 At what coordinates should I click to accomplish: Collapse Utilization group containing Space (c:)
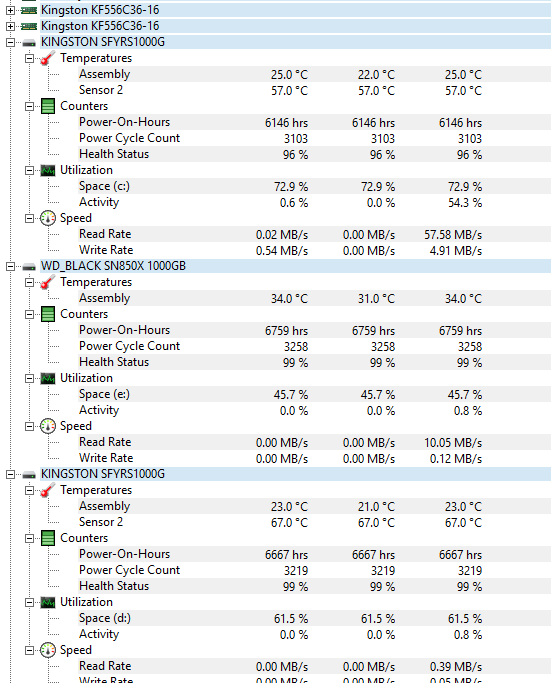(29, 170)
